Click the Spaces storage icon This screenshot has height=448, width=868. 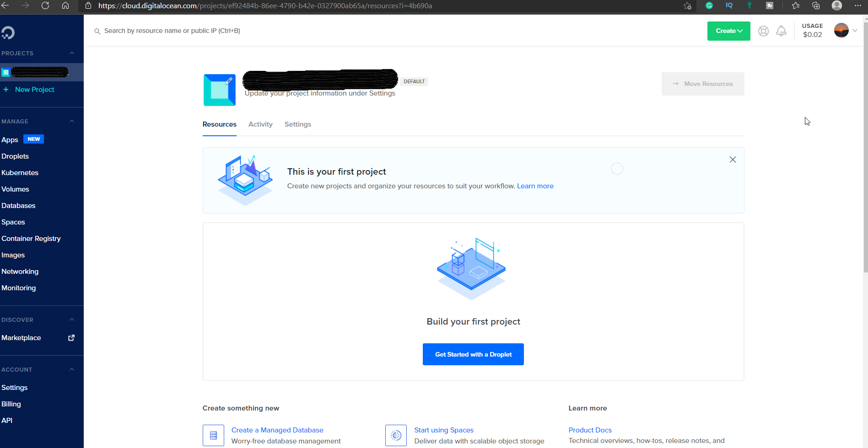pos(396,435)
